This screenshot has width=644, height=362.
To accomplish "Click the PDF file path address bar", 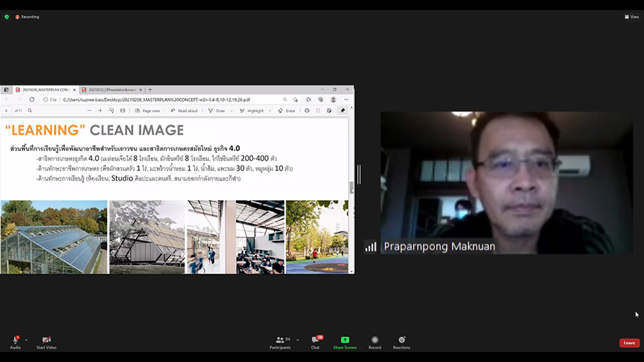I will point(165,100).
